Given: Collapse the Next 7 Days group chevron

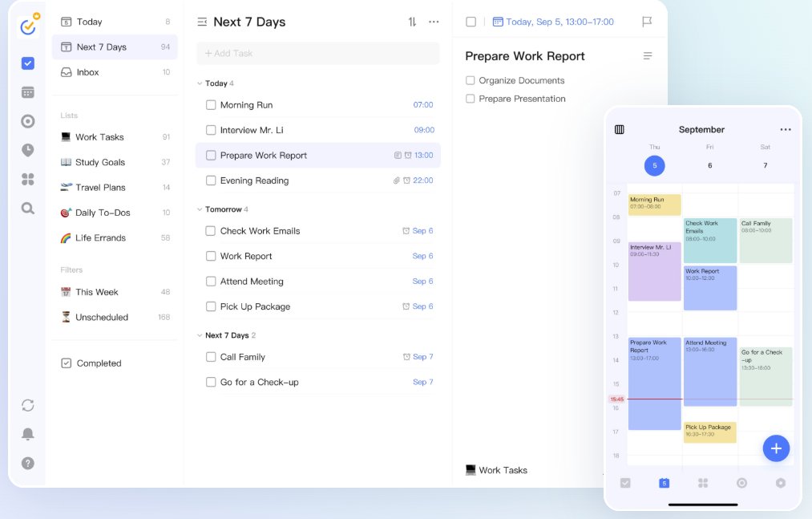Looking at the screenshot, I should [x=200, y=335].
